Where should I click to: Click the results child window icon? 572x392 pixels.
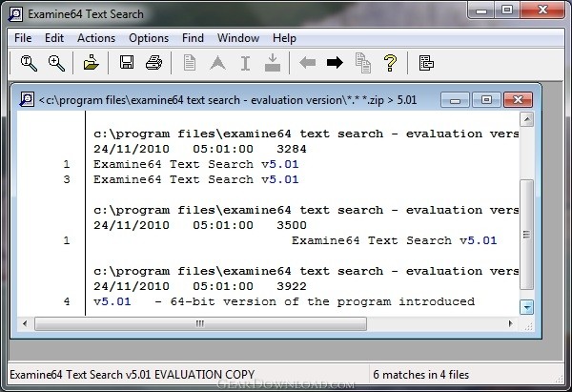click(x=27, y=99)
